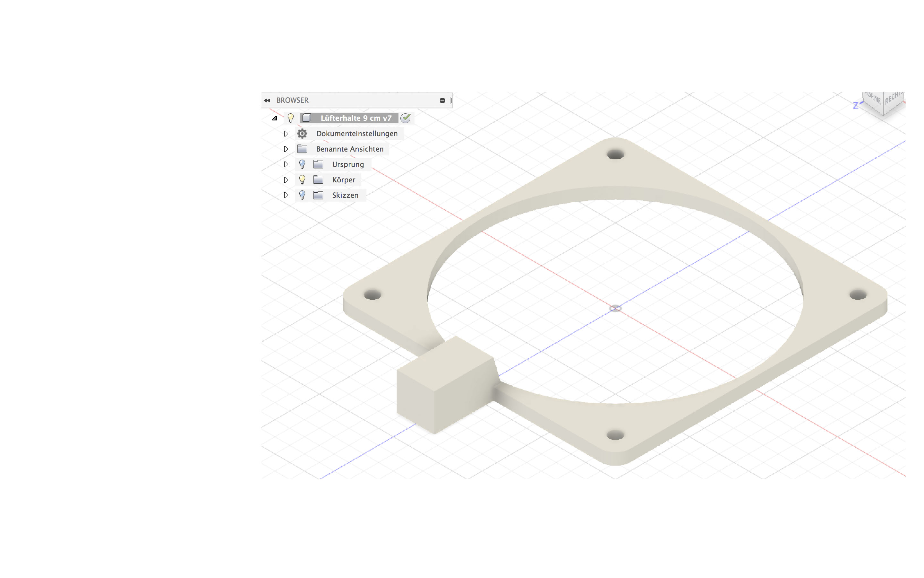The image size is (924, 578).
Task: Collapse the Lüfterhalte 9 cm v7 root node
Action: click(275, 118)
